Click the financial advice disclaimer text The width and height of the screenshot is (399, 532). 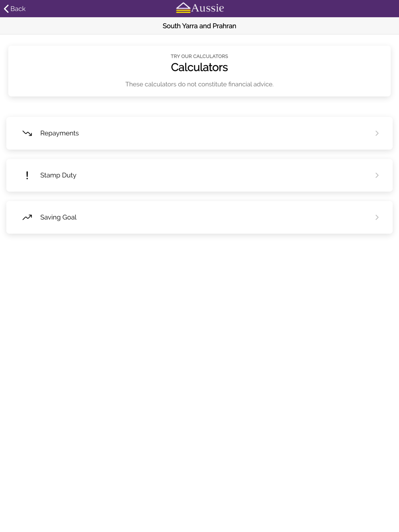pyautogui.click(x=199, y=84)
